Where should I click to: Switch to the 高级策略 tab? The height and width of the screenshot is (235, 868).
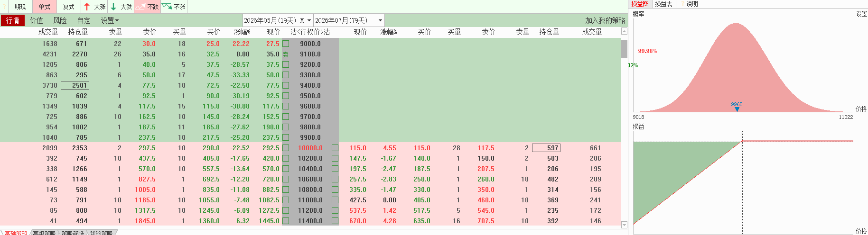tap(44, 233)
